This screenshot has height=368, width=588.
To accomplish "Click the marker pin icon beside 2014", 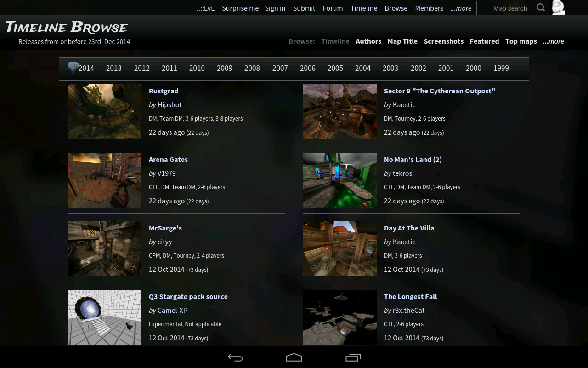I will (73, 68).
